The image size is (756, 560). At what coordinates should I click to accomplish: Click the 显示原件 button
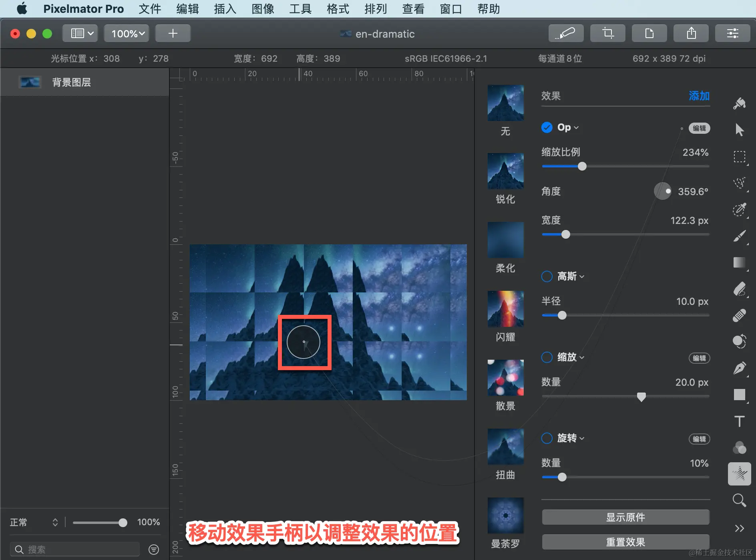[625, 517]
